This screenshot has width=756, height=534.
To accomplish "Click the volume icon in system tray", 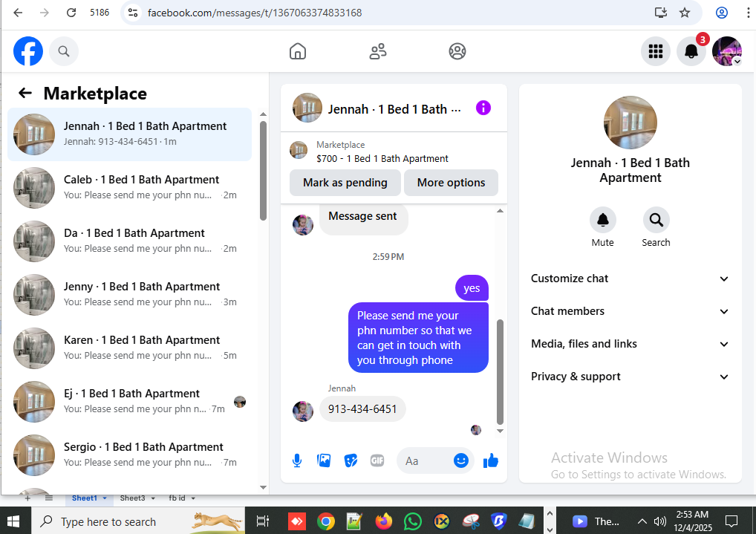I will click(659, 521).
